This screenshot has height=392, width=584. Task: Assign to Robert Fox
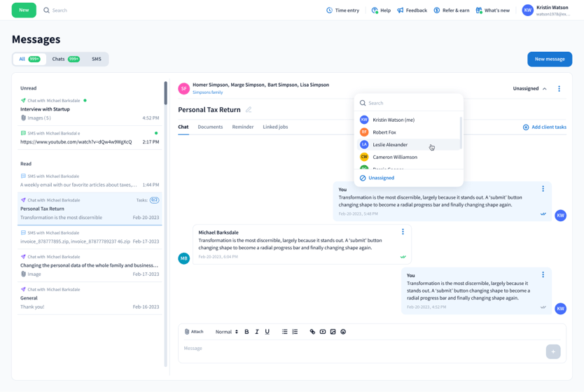[x=408, y=132]
